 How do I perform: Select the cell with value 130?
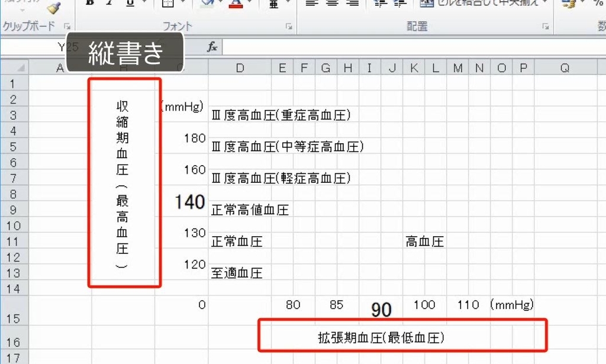tap(194, 233)
